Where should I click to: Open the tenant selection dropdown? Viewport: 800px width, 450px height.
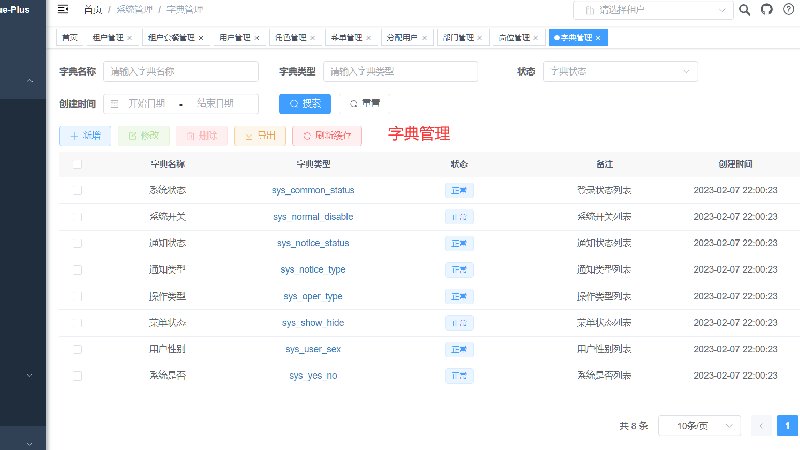click(x=653, y=10)
